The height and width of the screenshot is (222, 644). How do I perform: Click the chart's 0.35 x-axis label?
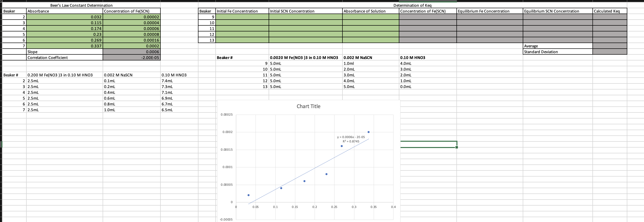coord(373,207)
